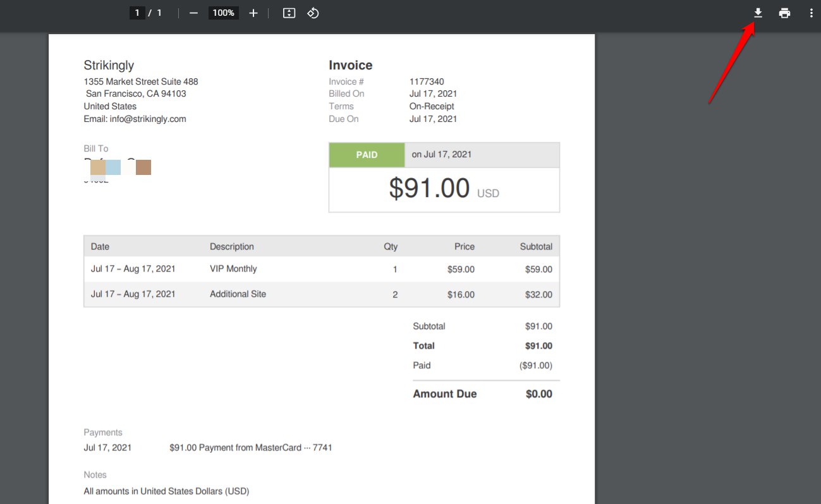821x504 pixels.
Task: Click the Subtotal column header in the table
Action: point(536,246)
